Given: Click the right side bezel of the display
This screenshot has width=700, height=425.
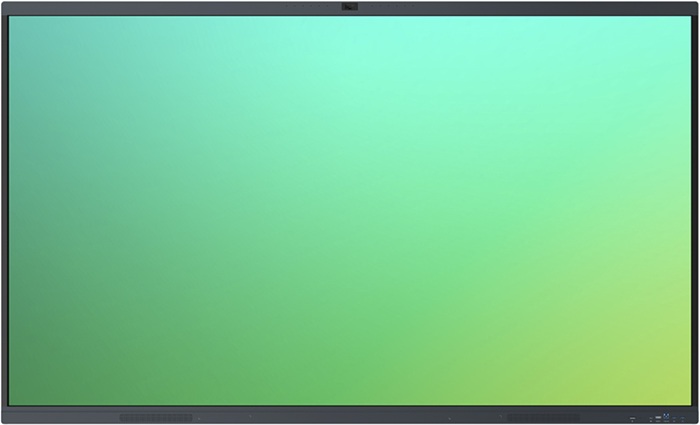Looking at the screenshot, I should [696, 211].
